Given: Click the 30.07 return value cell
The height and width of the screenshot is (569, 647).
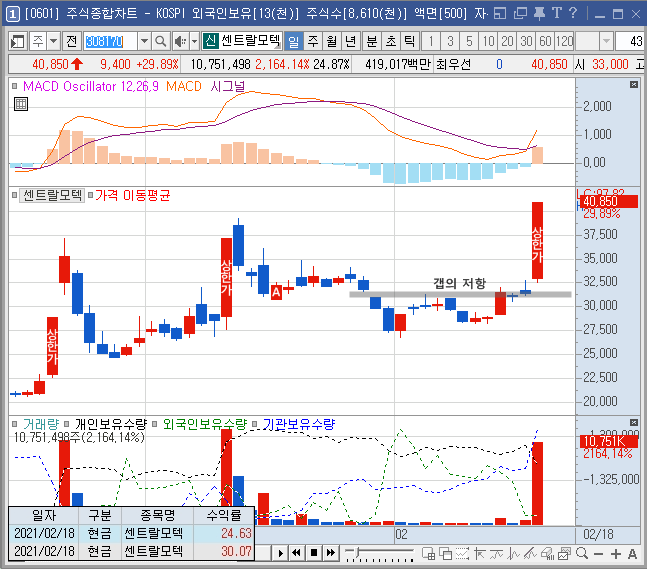Looking at the screenshot, I should point(224,551).
